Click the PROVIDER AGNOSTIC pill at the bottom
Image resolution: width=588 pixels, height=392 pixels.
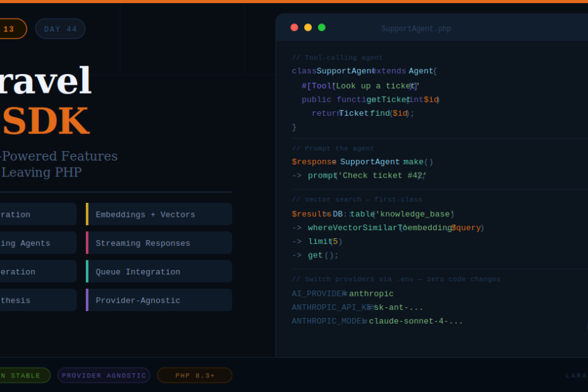click(104, 376)
